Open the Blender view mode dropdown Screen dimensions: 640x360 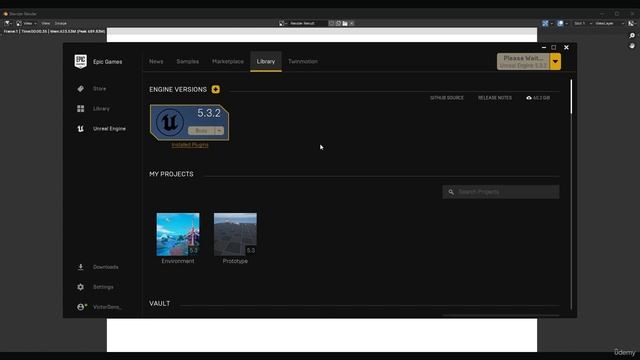click(x=27, y=23)
